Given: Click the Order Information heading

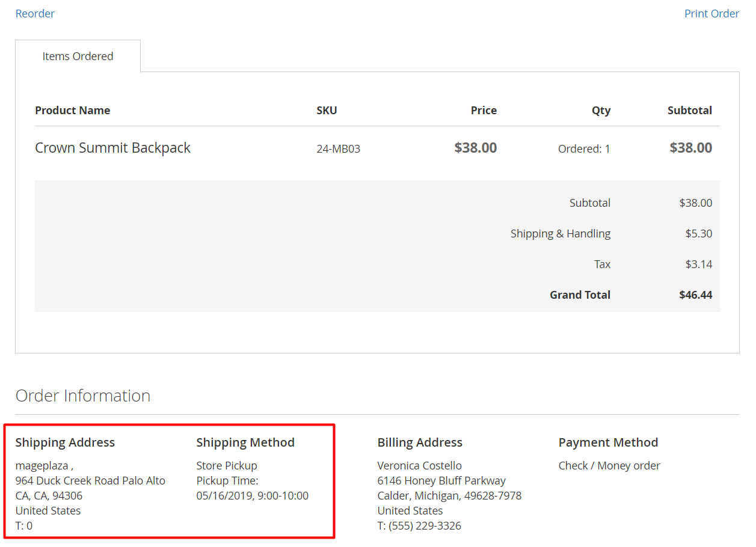Looking at the screenshot, I should 83,396.
